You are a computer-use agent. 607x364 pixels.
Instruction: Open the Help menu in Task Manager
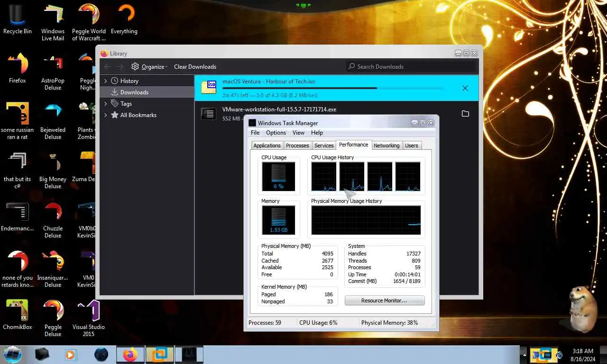317,133
